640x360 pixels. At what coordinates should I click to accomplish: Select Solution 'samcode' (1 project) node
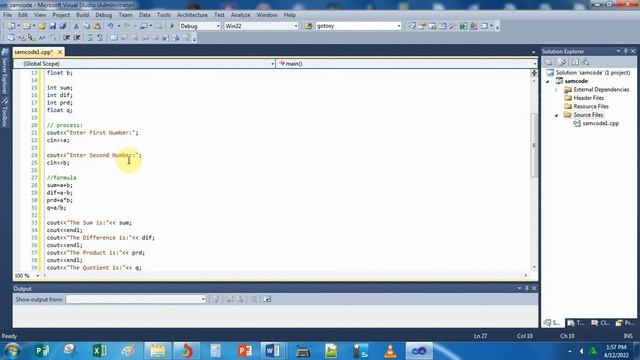(x=593, y=73)
